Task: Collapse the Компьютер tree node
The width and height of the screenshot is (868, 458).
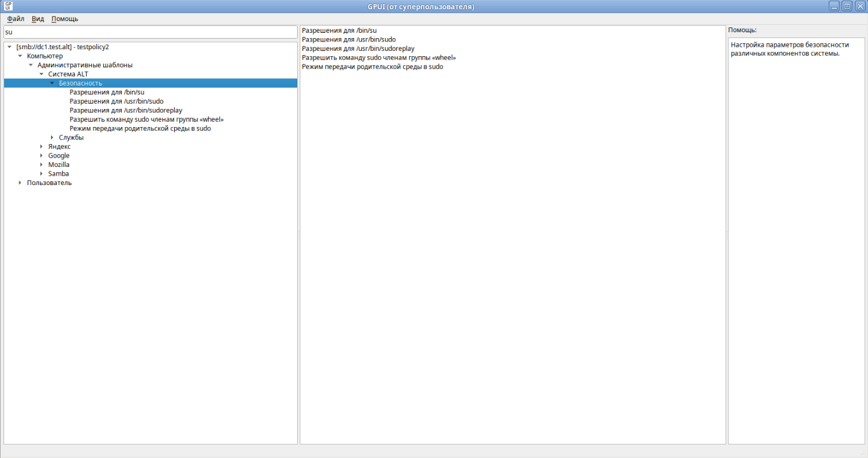Action: pyautogui.click(x=20, y=56)
